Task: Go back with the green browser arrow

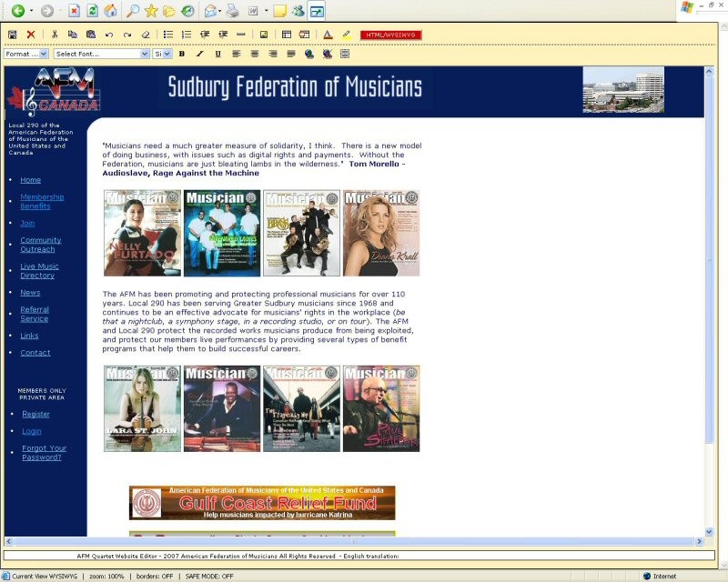Action: click(x=18, y=10)
